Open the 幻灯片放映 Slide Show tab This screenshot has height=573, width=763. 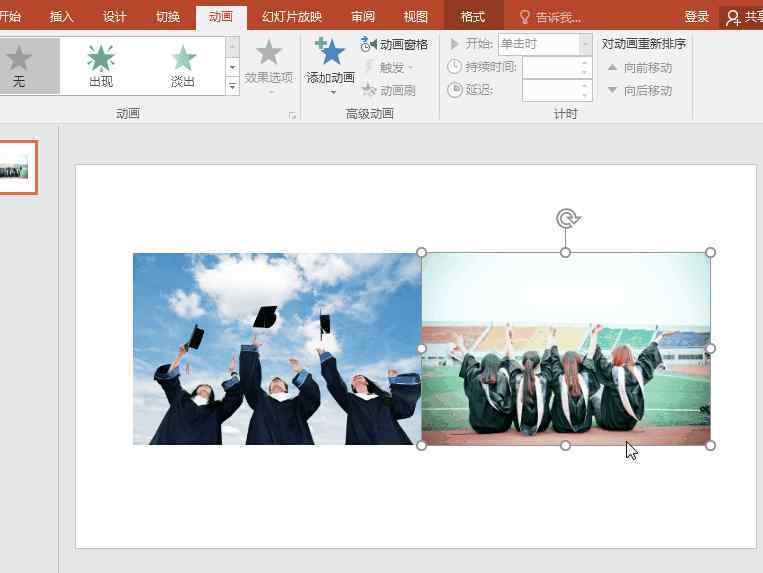292,17
